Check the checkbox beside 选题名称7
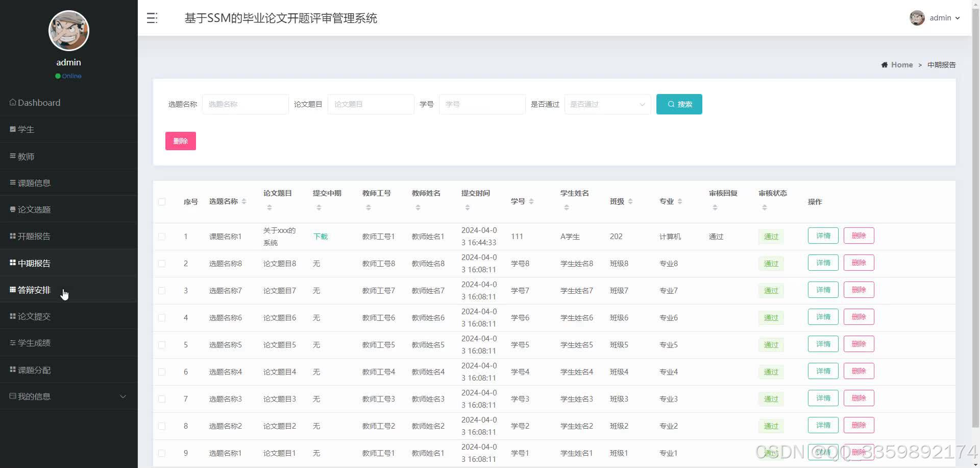 coord(162,291)
